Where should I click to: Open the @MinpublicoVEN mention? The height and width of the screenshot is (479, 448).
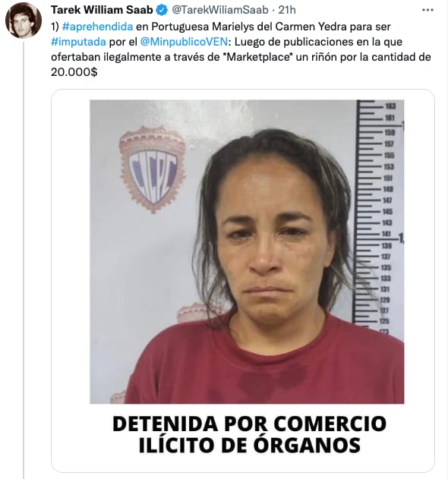[x=184, y=42]
